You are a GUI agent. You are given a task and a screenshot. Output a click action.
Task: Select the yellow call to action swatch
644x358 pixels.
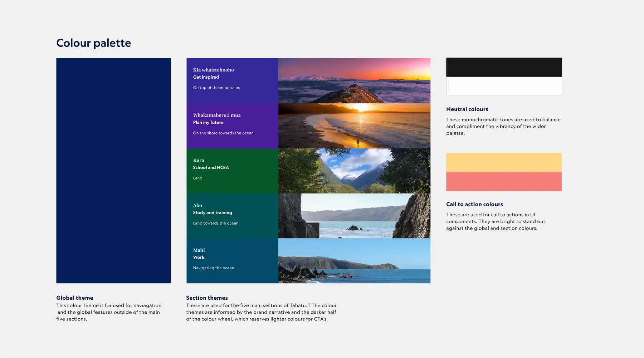tap(503, 162)
